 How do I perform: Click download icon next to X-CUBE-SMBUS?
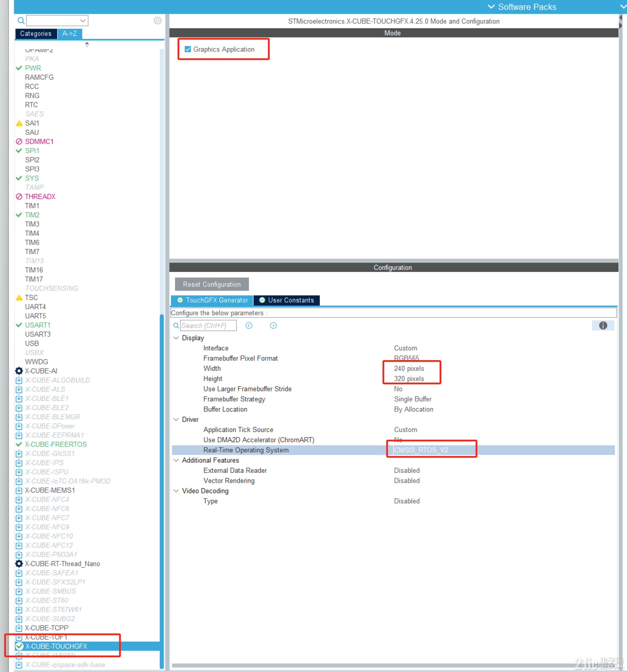(x=19, y=591)
